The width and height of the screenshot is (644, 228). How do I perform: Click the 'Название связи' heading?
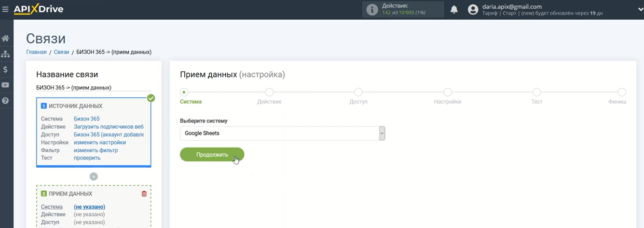(x=67, y=75)
